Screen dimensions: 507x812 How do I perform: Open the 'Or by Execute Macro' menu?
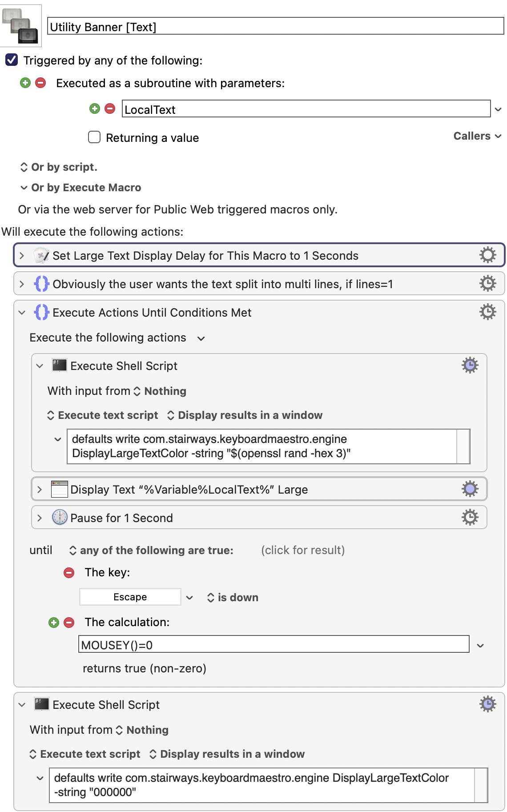click(x=80, y=188)
